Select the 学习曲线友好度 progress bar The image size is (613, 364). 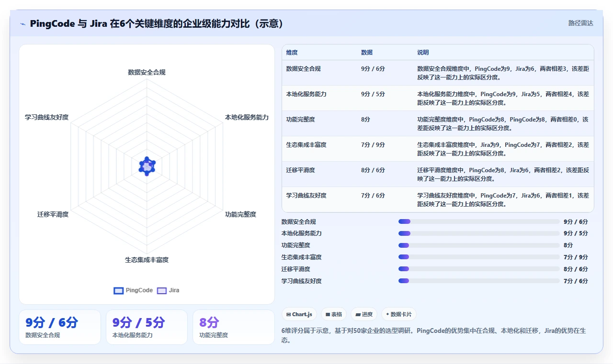[479, 281]
